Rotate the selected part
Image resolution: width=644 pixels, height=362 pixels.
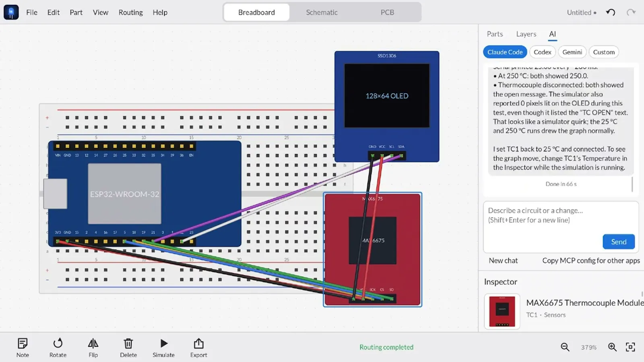58,348
